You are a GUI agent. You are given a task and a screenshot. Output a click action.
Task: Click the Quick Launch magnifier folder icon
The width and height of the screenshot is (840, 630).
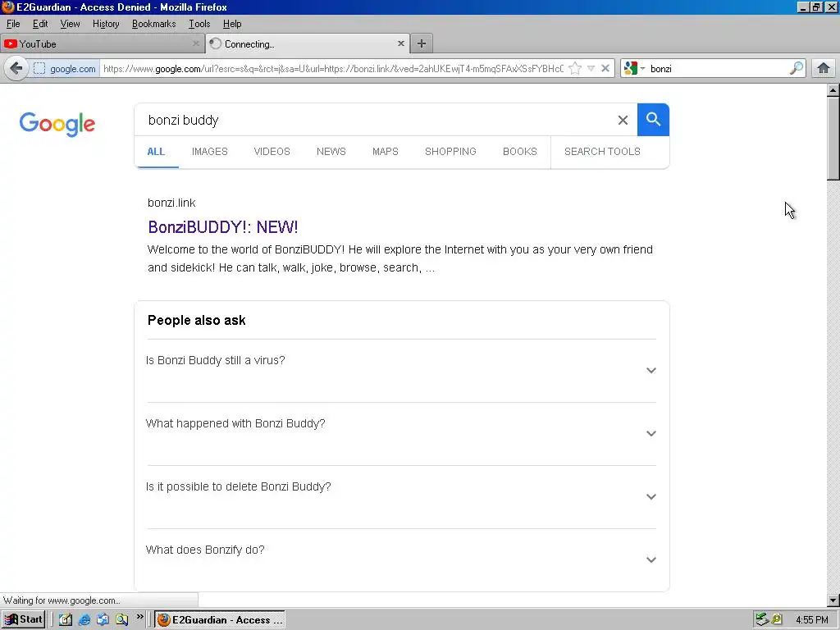tap(122, 620)
